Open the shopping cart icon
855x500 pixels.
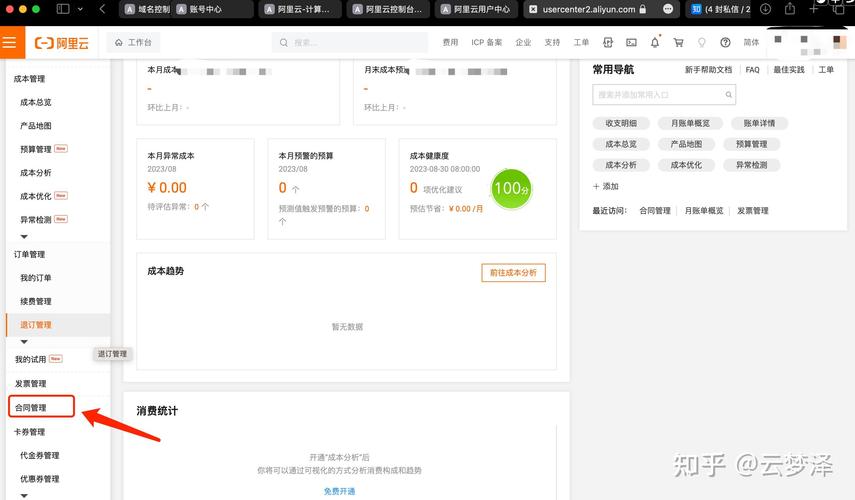[x=678, y=43]
